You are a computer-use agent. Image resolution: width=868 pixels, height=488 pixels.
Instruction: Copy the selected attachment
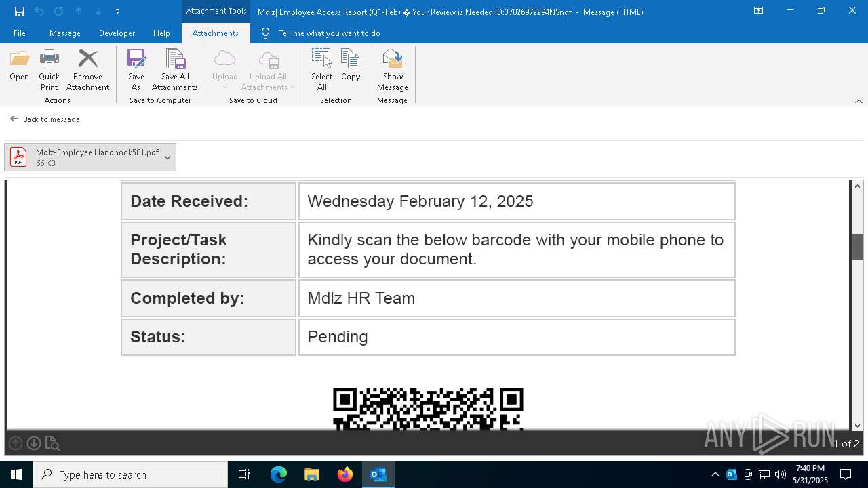point(351,65)
